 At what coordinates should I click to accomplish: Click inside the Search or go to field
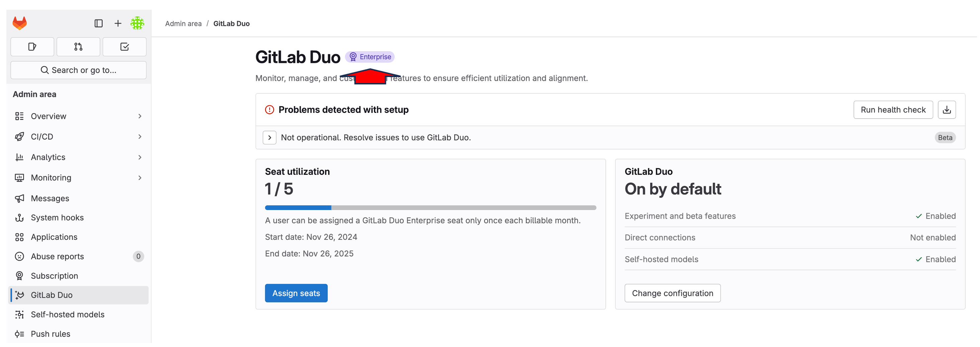coord(78,70)
